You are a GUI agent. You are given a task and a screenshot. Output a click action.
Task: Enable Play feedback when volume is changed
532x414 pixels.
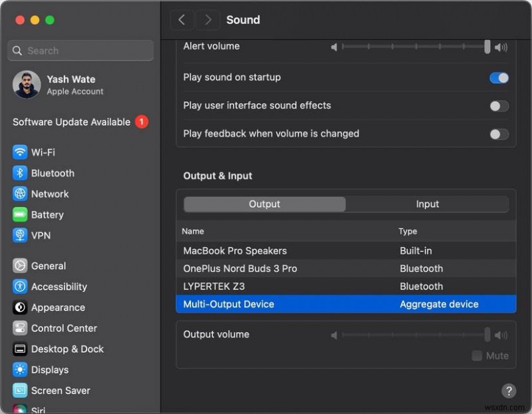pyautogui.click(x=499, y=134)
